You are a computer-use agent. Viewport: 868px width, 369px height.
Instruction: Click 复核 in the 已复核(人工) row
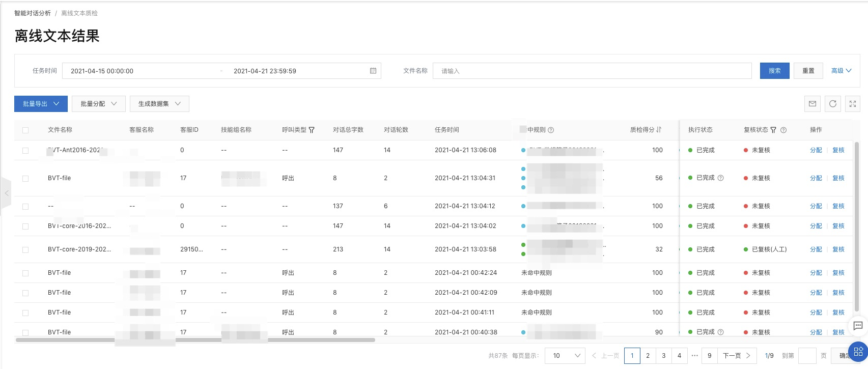point(838,249)
